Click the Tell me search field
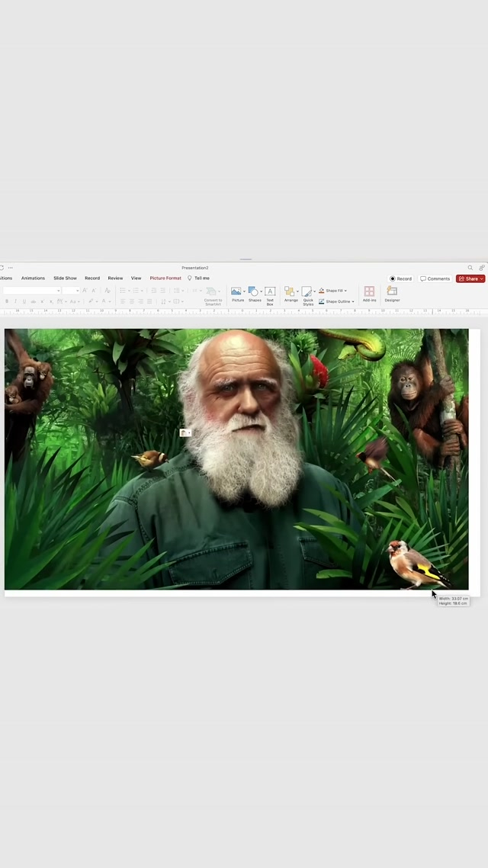The width and height of the screenshot is (488, 868). point(201,278)
